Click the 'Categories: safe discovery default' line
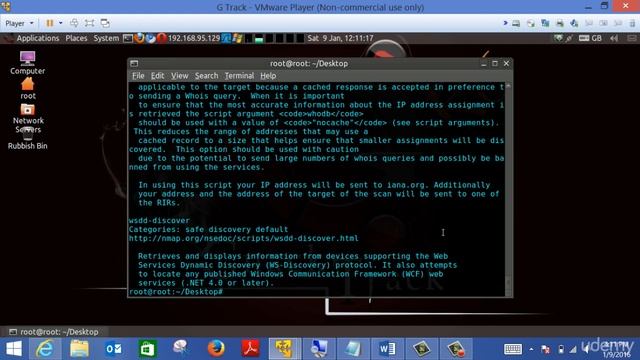Viewport: 640px width, 360px height. (x=209, y=229)
